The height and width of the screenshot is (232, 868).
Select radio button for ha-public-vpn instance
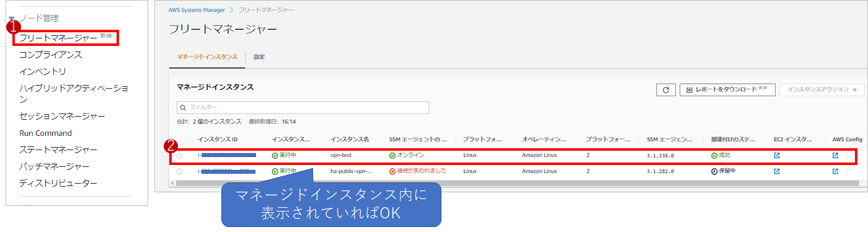pyautogui.click(x=179, y=171)
